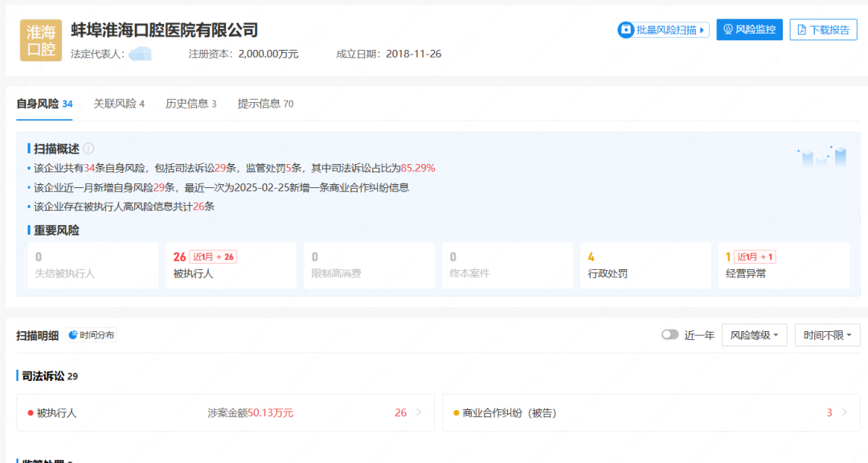This screenshot has height=463, width=868.
Task: Click the 风险监控 button
Action: (x=750, y=30)
